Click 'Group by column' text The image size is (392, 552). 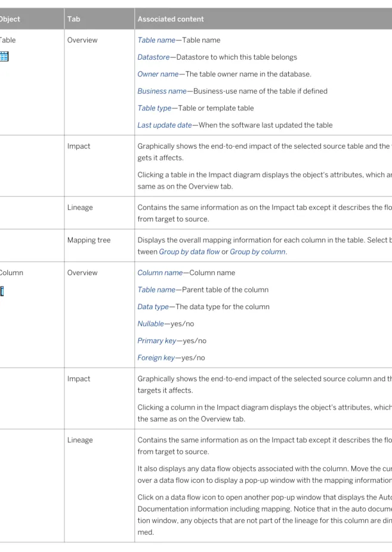click(258, 252)
